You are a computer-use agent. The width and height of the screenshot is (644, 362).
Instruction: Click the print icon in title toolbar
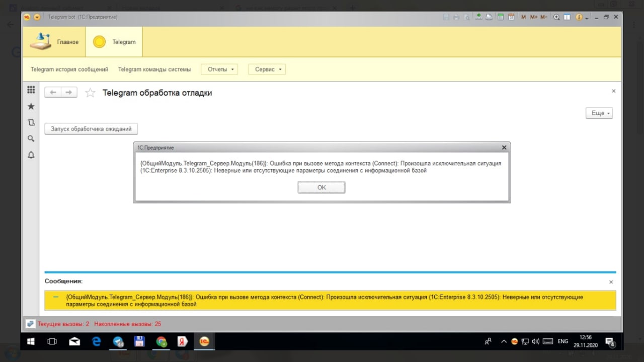point(456,17)
